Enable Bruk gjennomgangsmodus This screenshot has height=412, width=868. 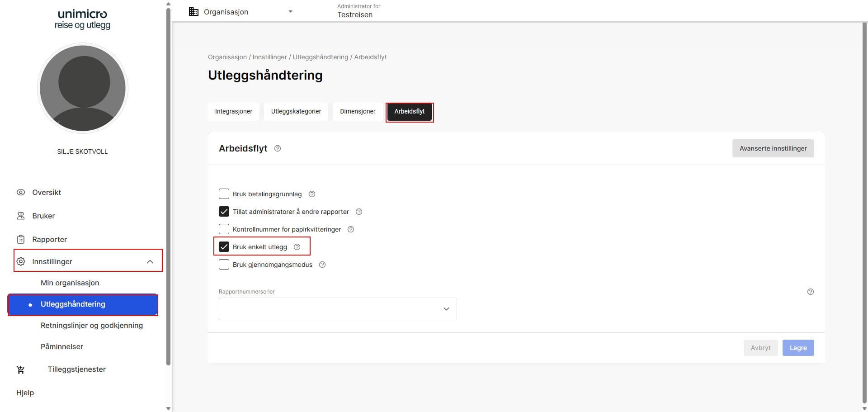tap(224, 264)
